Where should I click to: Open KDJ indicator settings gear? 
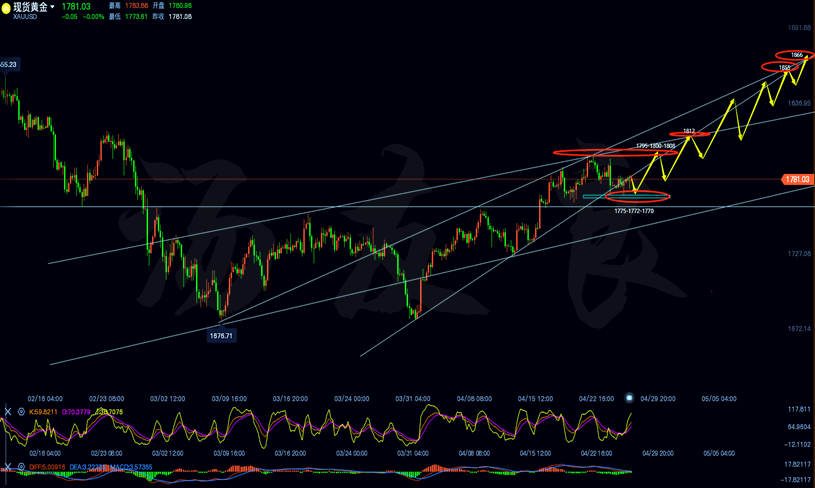(21, 411)
